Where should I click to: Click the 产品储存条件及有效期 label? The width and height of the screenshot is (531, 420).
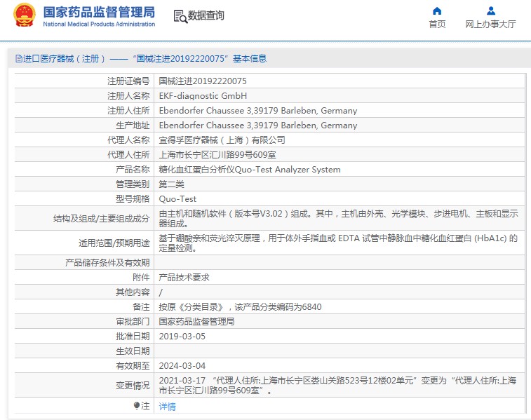tap(107, 263)
